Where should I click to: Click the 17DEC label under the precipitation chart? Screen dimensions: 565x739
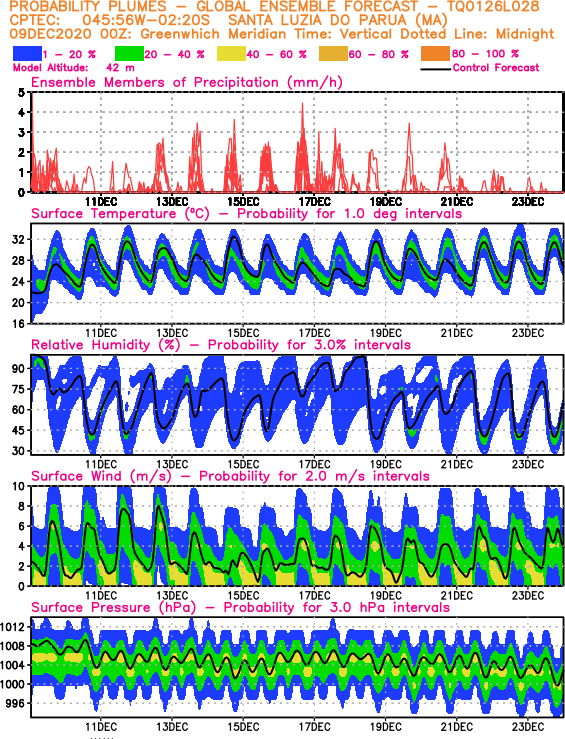point(314,202)
